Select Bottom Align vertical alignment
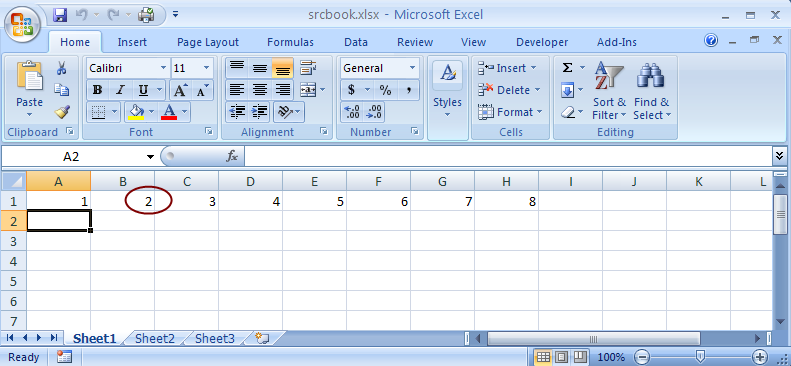 [x=282, y=68]
